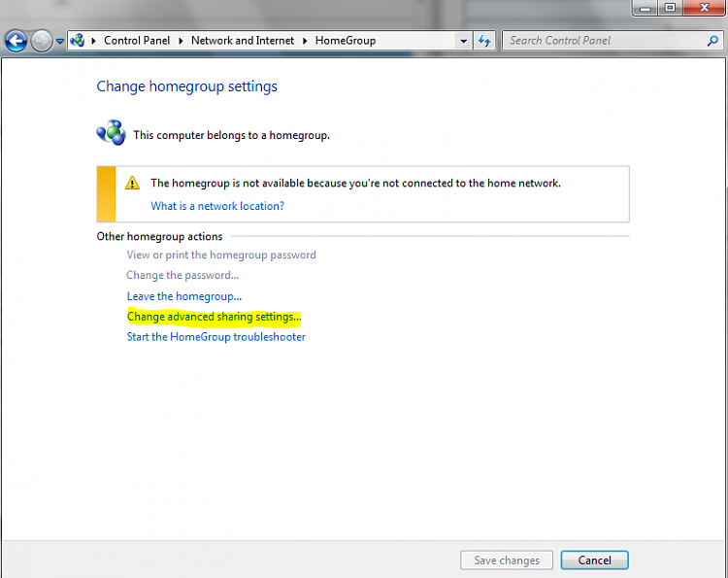
Task: Click 'Change homegroup settings' heading
Action: (x=186, y=86)
